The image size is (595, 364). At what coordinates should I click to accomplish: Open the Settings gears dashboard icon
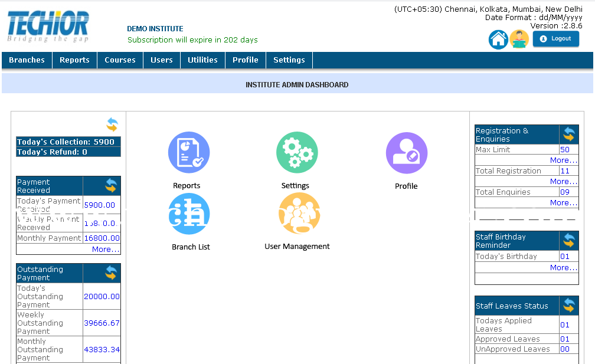297,152
